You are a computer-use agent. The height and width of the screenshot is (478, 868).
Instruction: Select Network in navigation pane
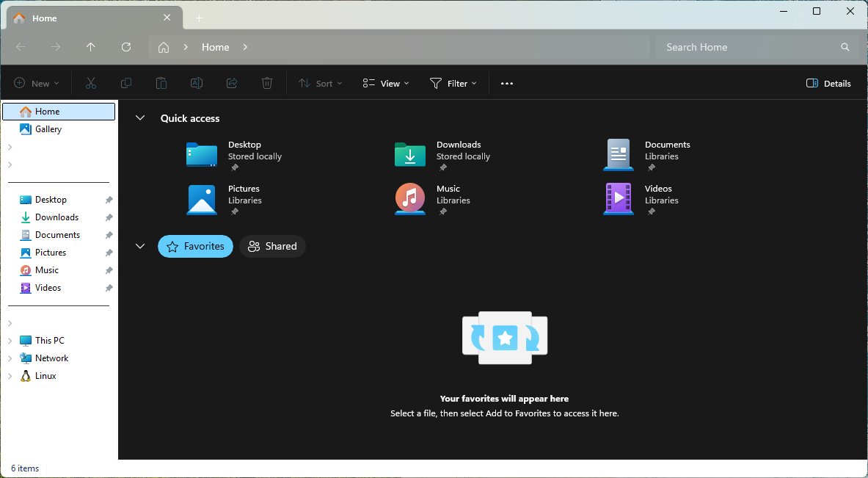point(51,358)
